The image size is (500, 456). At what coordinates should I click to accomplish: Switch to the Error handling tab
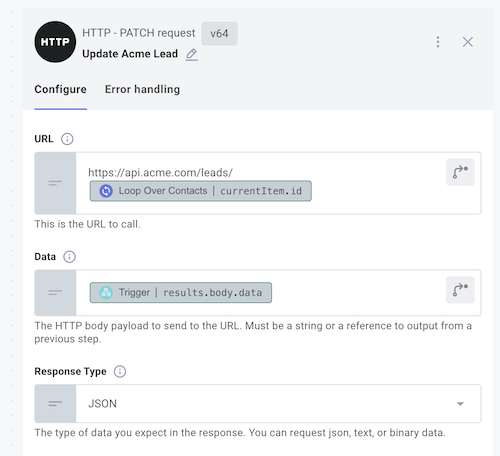point(142,89)
